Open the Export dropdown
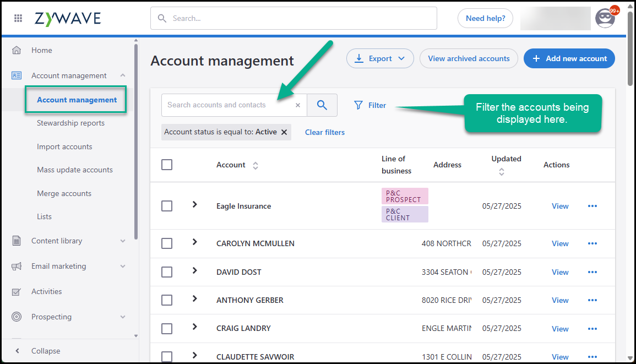The height and width of the screenshot is (364, 636). coord(380,58)
